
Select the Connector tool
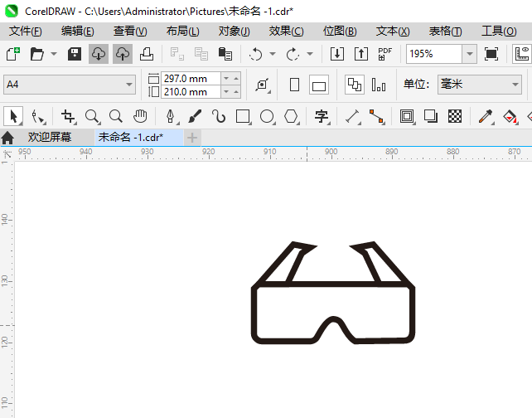376,116
